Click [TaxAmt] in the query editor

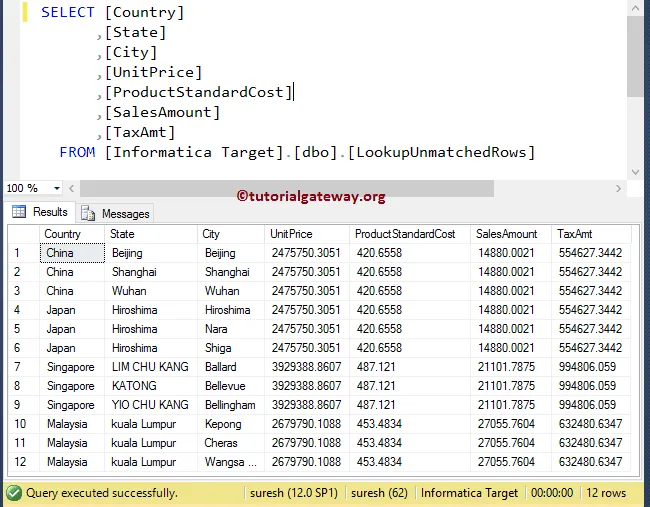(140, 132)
